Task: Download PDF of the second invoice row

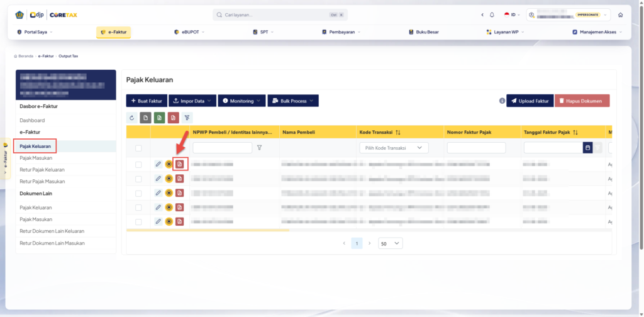Action: (x=179, y=179)
